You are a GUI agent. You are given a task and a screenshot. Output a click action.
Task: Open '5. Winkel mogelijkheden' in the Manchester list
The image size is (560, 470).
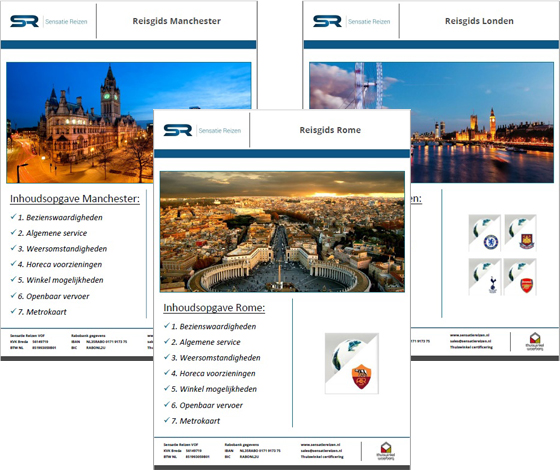click(60, 280)
